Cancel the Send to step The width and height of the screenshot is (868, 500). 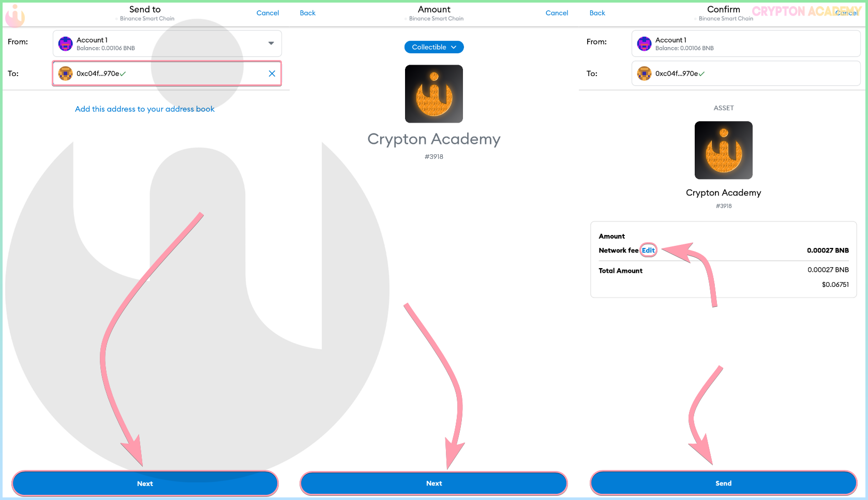coord(267,13)
